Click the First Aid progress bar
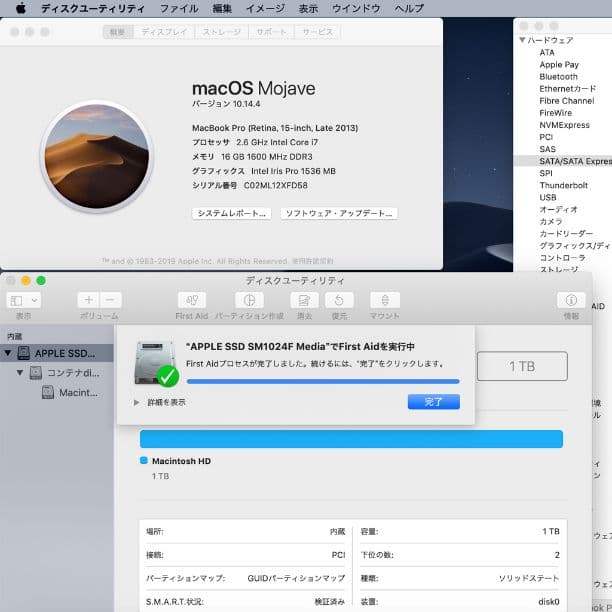The width and height of the screenshot is (612, 612). tap(323, 381)
